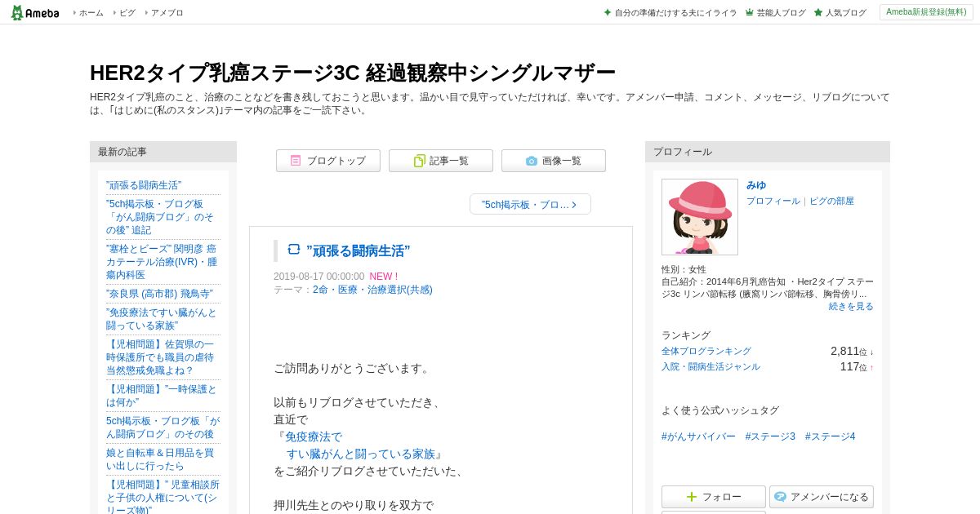Open ピグの部屋 link
Viewport: 980px width, 514px height.
point(831,201)
